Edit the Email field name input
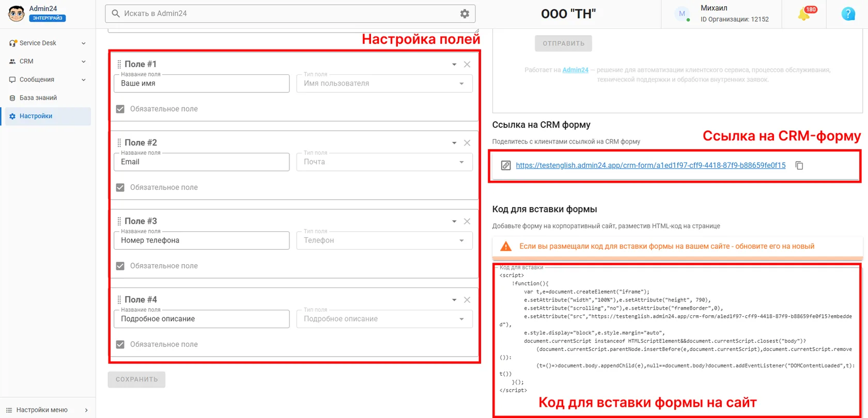 (202, 162)
